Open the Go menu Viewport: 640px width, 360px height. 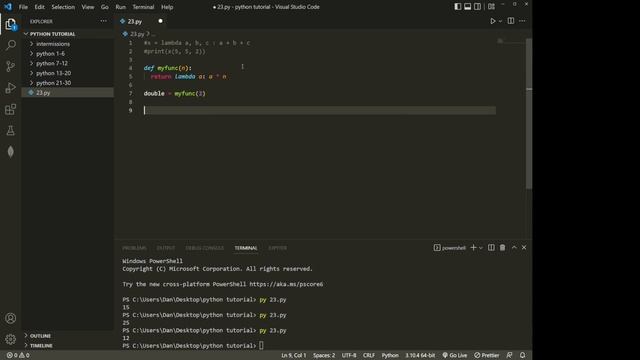click(104, 7)
